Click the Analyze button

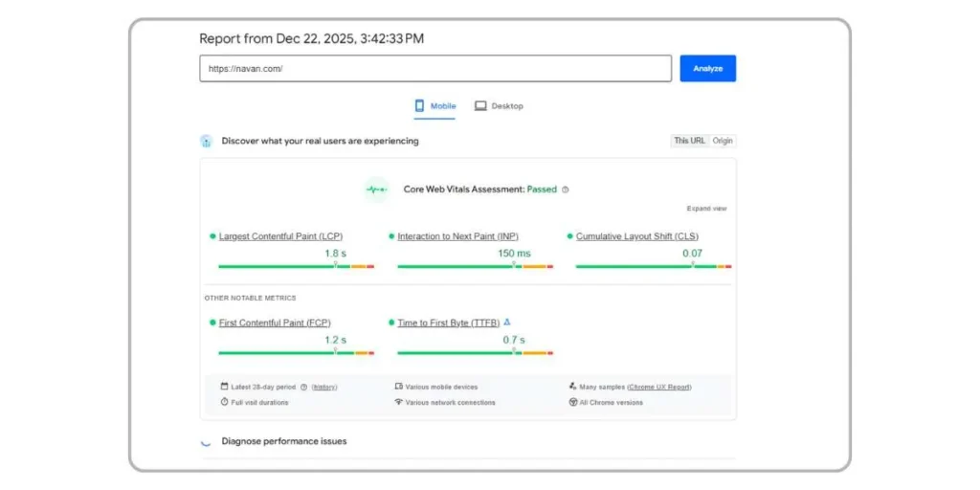(x=707, y=69)
